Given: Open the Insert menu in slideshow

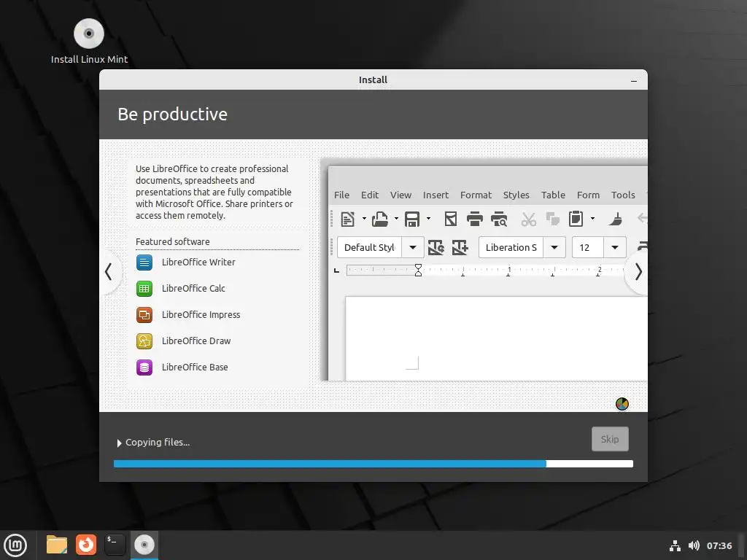Looking at the screenshot, I should 436,195.
